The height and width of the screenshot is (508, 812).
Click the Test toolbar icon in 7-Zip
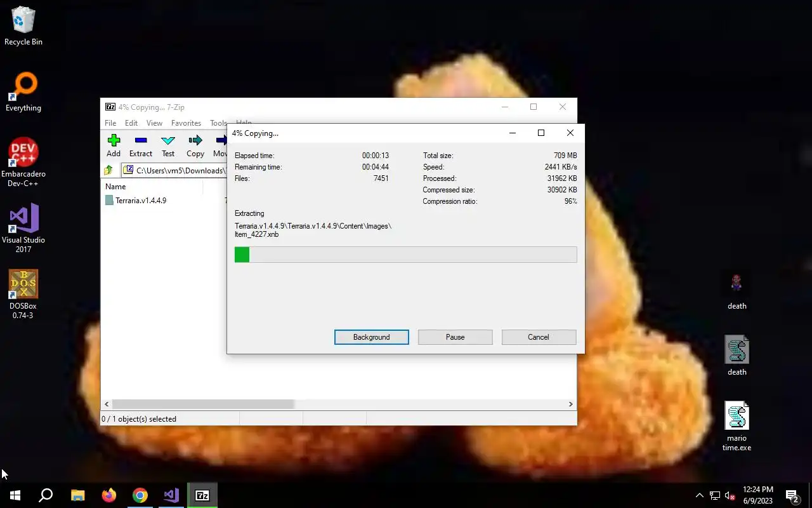[x=168, y=145]
